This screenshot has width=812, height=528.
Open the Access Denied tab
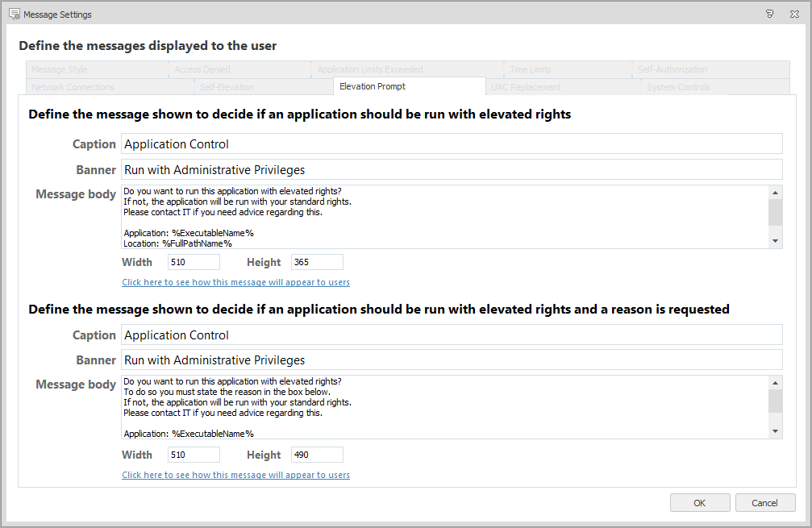(x=202, y=69)
